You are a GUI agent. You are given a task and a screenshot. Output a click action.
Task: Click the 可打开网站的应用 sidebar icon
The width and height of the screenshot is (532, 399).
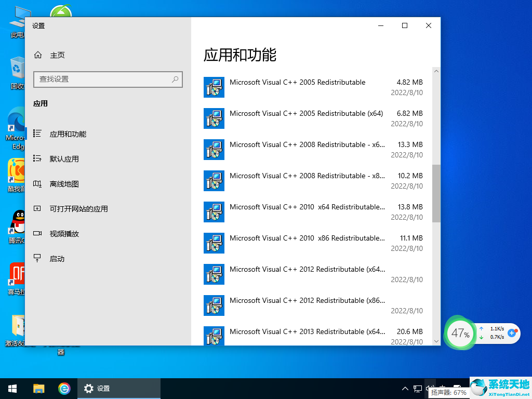point(37,209)
